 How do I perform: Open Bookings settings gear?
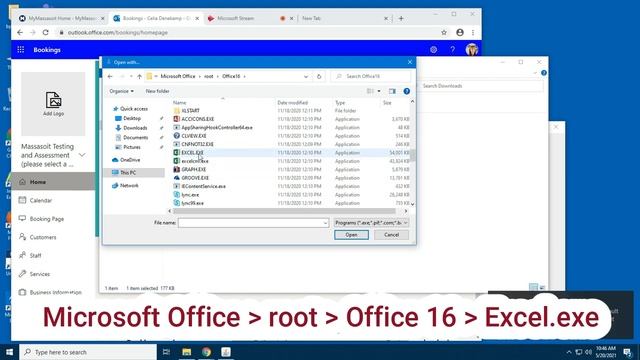click(x=433, y=50)
